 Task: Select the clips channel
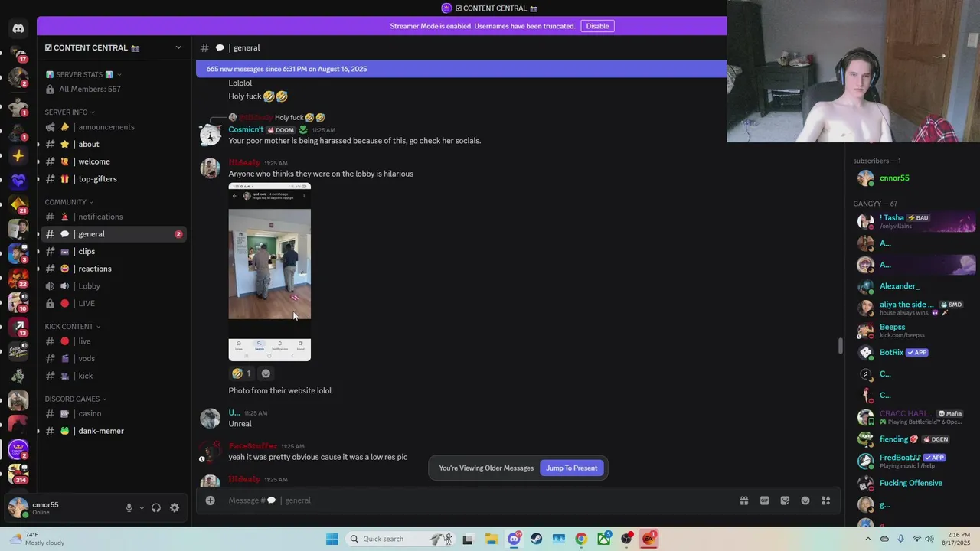coord(113,251)
